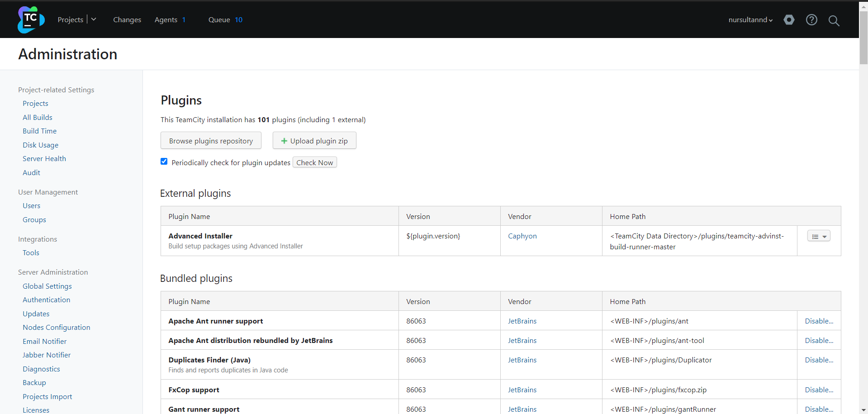Open Nodes Configuration page
The image size is (868, 414).
point(57,328)
